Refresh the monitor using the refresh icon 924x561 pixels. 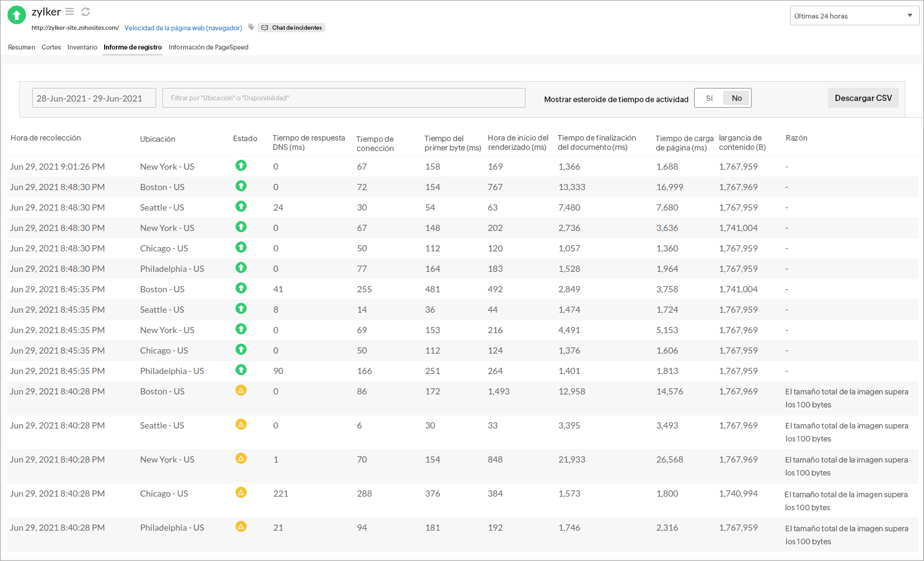[x=86, y=11]
